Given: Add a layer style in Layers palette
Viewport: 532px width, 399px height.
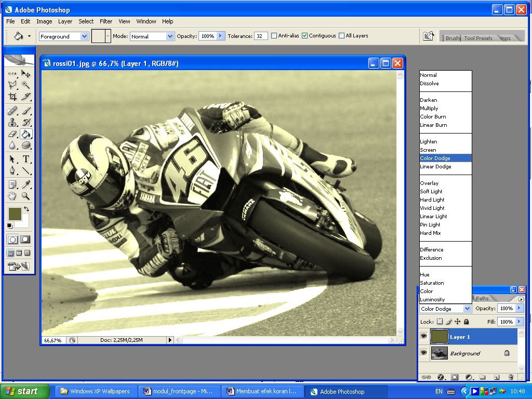Looking at the screenshot, I should point(441,377).
